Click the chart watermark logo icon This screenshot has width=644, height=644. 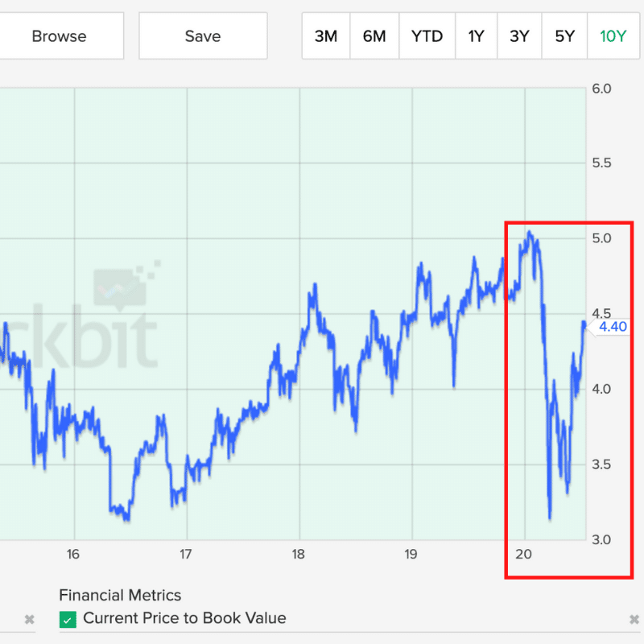pyautogui.click(x=126, y=287)
